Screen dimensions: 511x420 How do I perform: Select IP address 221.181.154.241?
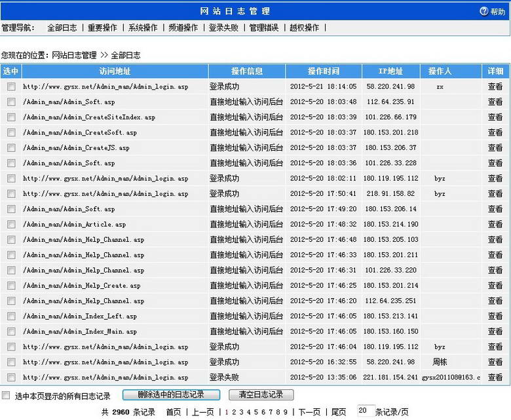(390, 377)
